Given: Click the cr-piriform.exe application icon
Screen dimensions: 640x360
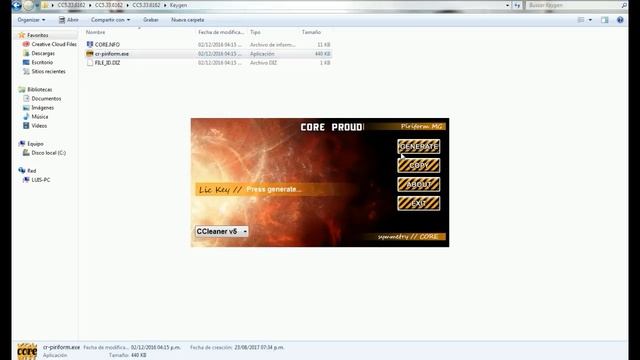Looking at the screenshot, I should click(x=90, y=53).
